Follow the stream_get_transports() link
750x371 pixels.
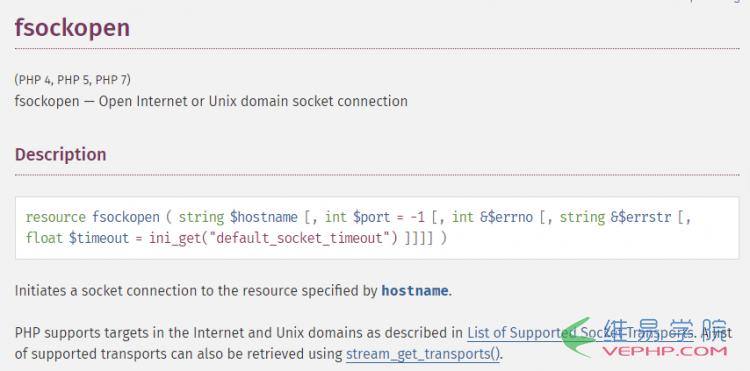(423, 354)
